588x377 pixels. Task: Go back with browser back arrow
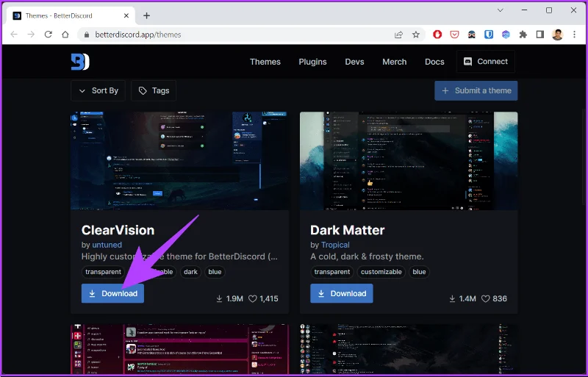(x=14, y=35)
